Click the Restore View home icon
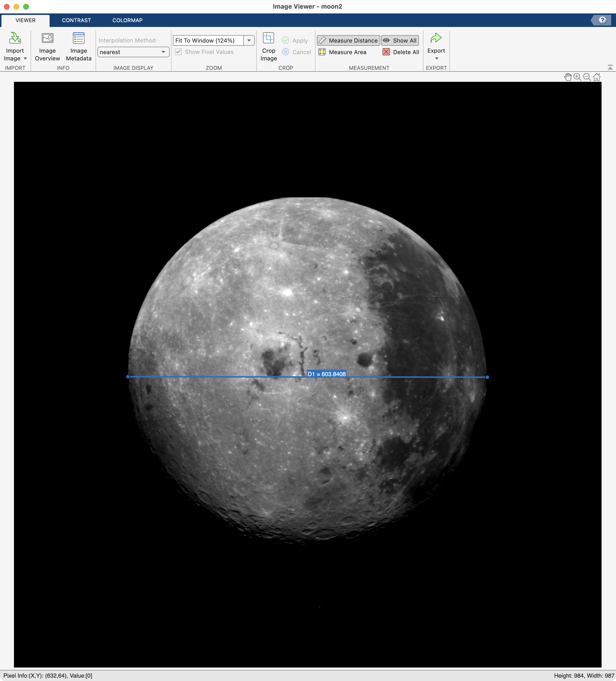The height and width of the screenshot is (681, 616). pyautogui.click(x=597, y=77)
